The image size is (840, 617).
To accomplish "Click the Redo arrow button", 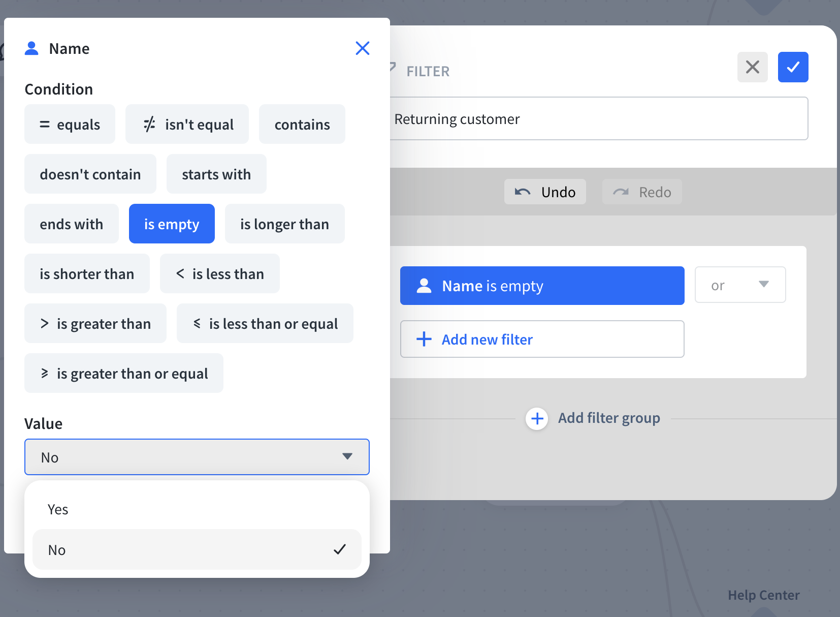I will coord(641,192).
